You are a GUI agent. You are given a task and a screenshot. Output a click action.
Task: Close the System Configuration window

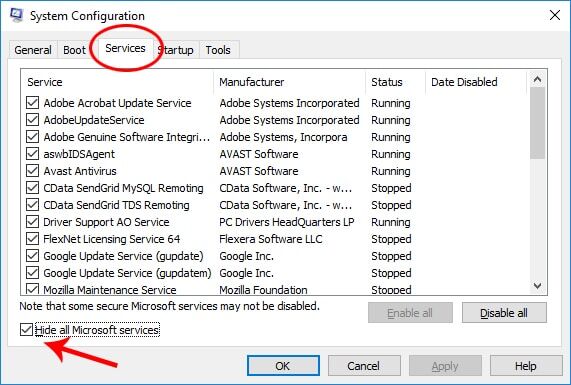coord(555,15)
